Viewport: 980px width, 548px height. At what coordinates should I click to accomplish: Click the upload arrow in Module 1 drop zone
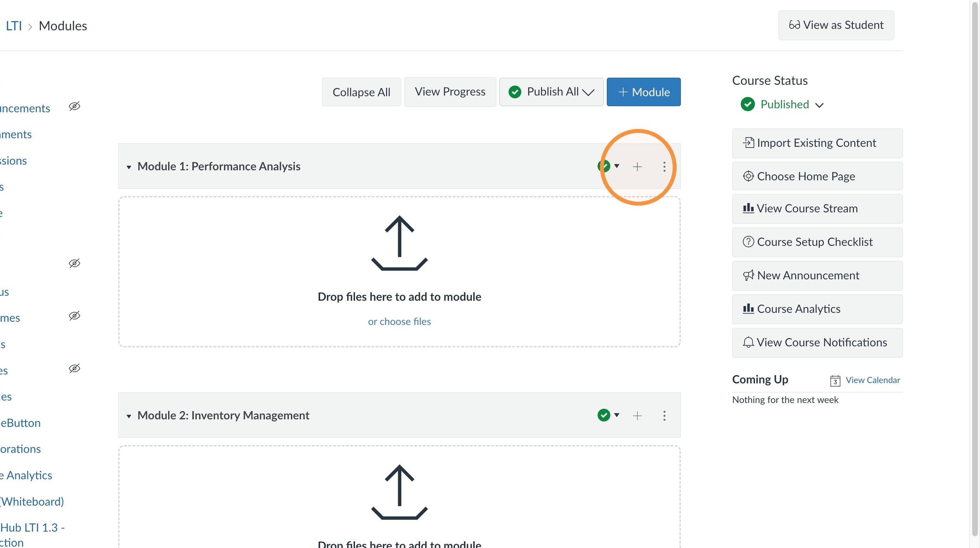(400, 243)
